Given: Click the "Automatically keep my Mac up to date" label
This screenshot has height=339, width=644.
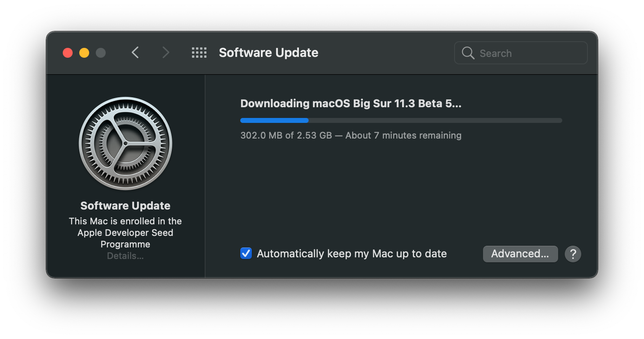Looking at the screenshot, I should pos(352,254).
